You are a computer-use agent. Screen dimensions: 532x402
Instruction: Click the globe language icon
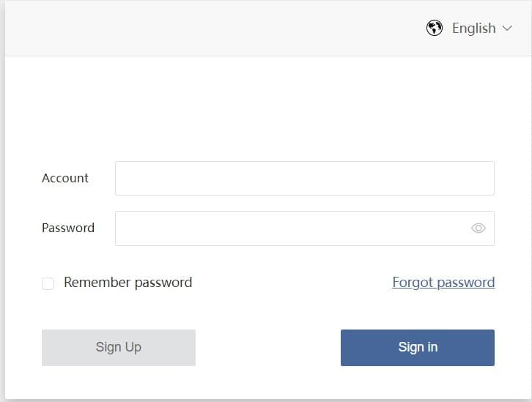pyautogui.click(x=435, y=29)
